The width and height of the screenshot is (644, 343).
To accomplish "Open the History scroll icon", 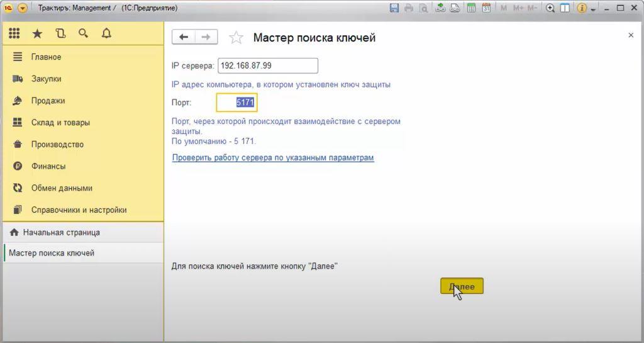I will (60, 34).
